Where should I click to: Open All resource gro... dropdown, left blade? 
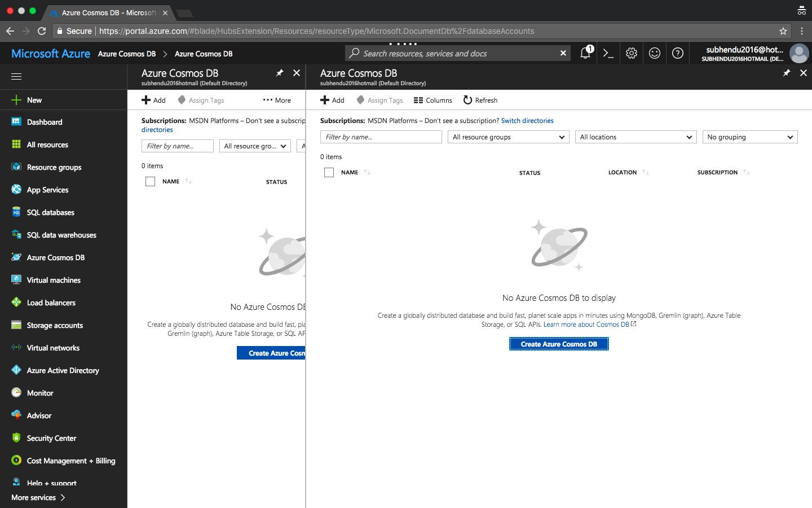click(255, 146)
